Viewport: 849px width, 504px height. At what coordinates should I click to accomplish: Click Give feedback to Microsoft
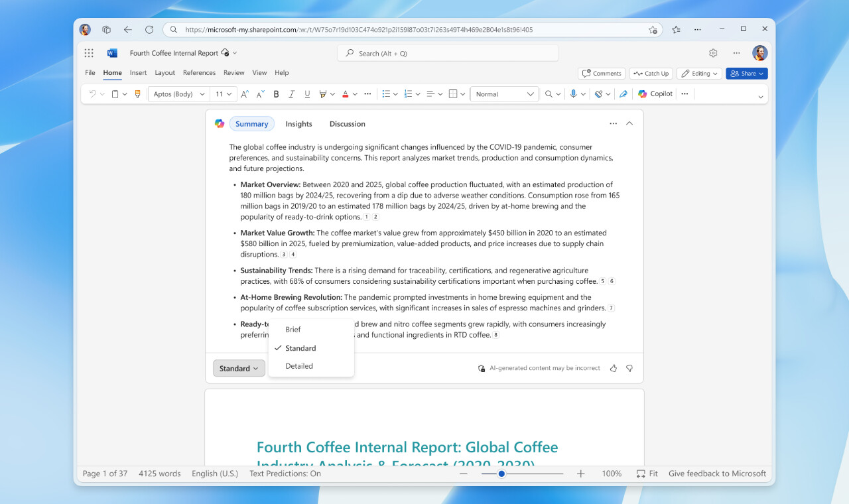coord(717,473)
